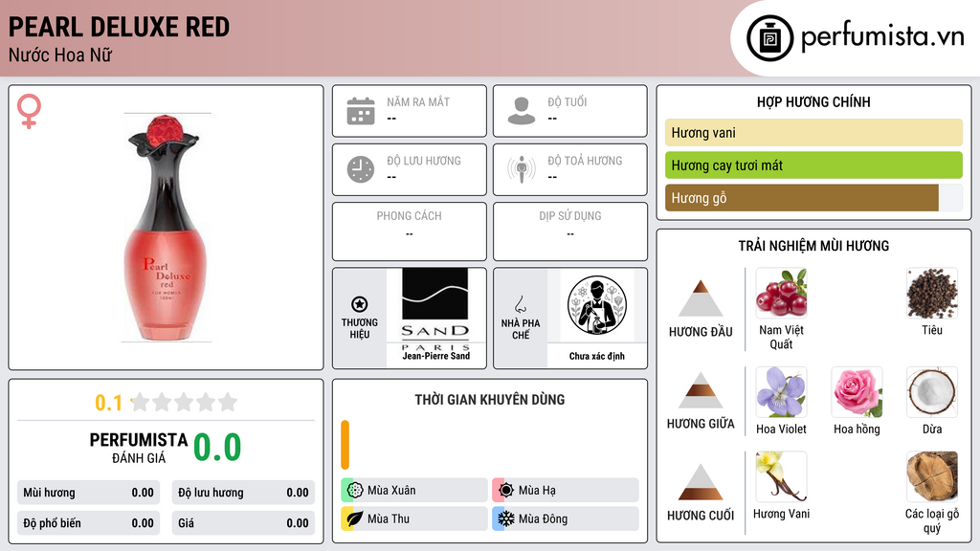The width and height of the screenshot is (980, 551).
Task: Click the PERFUMISTA ĐÁNH GIÁ label
Action: [139, 448]
